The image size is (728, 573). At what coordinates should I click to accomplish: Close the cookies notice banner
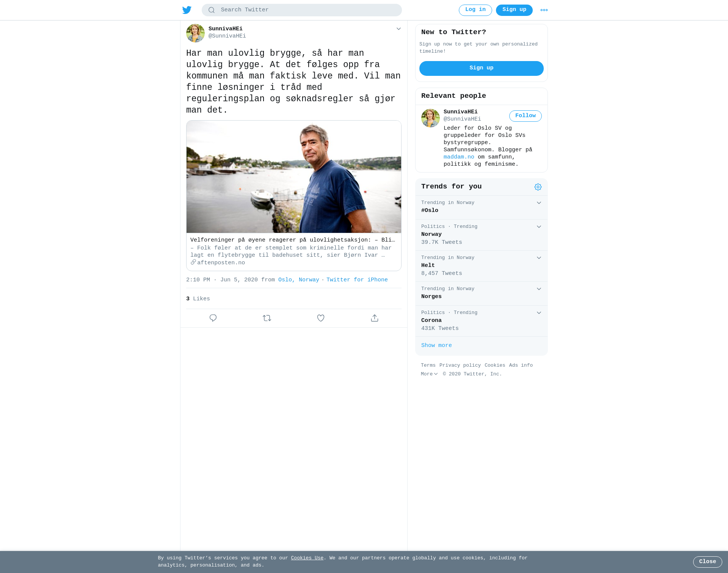(708, 562)
